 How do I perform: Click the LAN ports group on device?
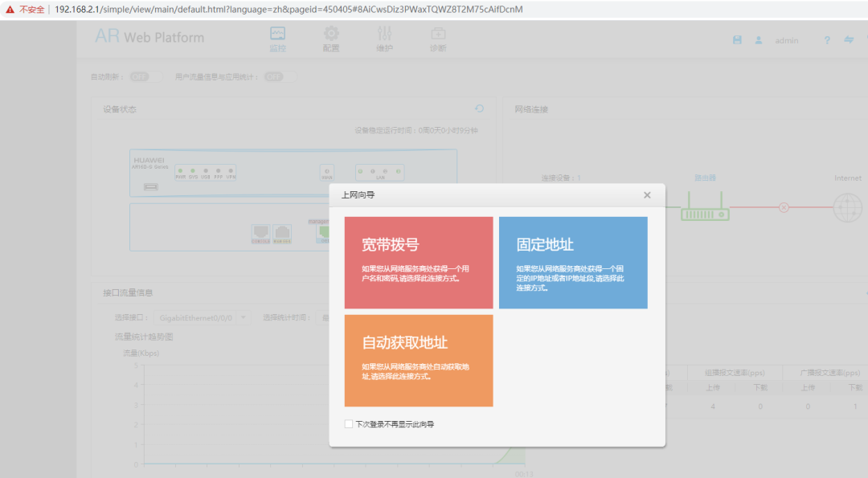tap(379, 173)
